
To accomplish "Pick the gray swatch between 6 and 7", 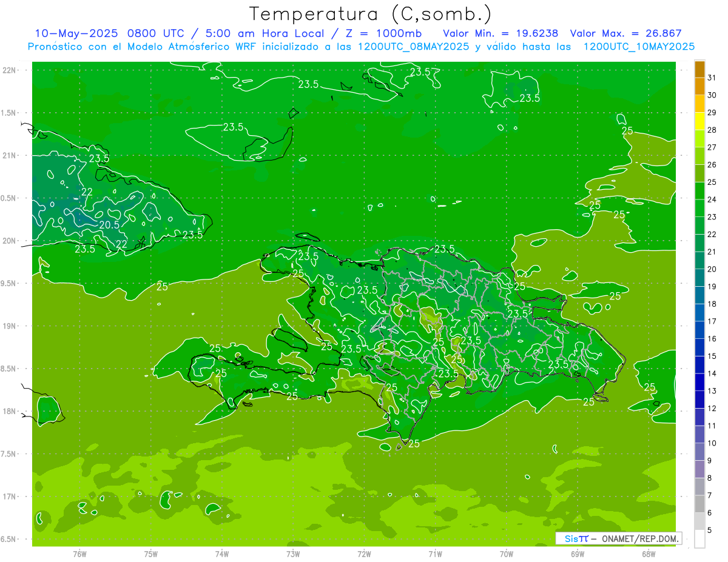I will point(700,504).
